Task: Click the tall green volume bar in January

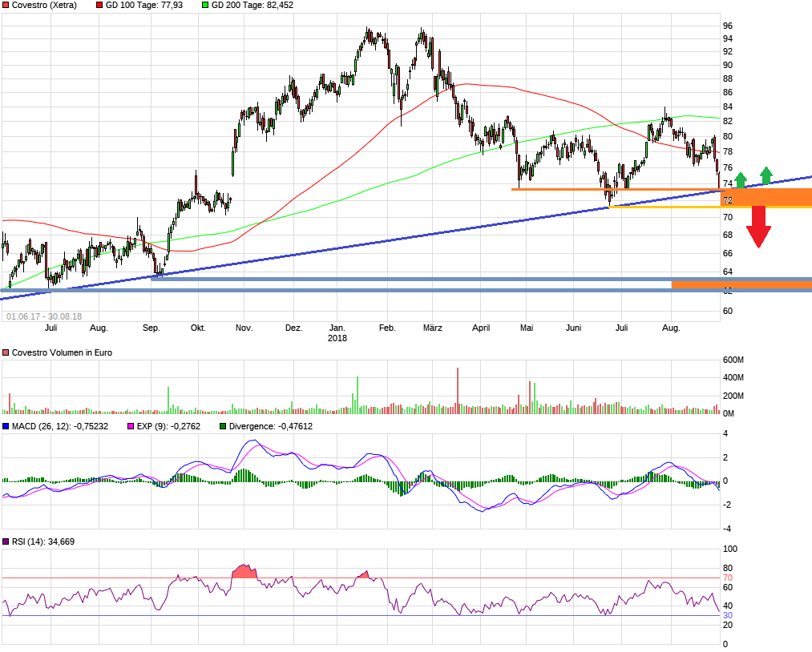Action: 358,396
